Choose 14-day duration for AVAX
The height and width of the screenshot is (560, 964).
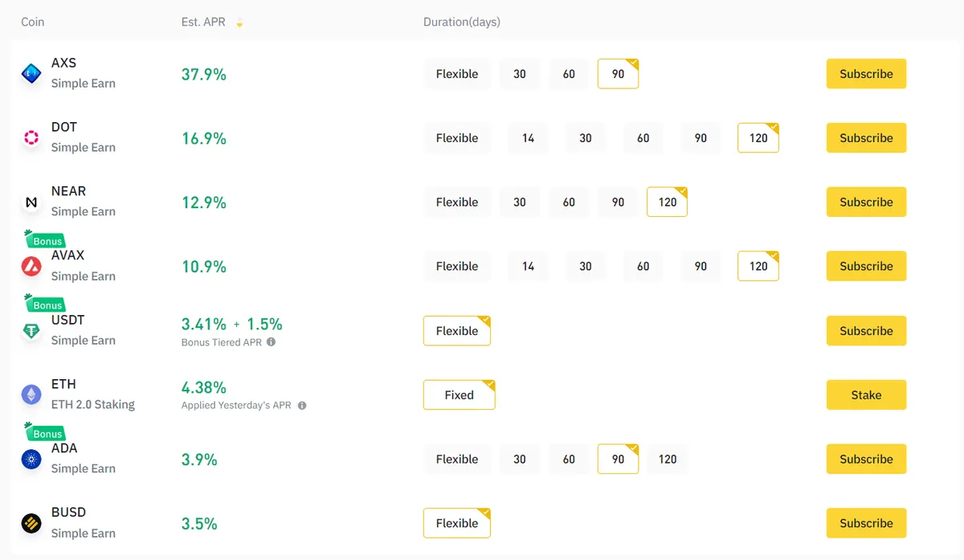coord(528,267)
